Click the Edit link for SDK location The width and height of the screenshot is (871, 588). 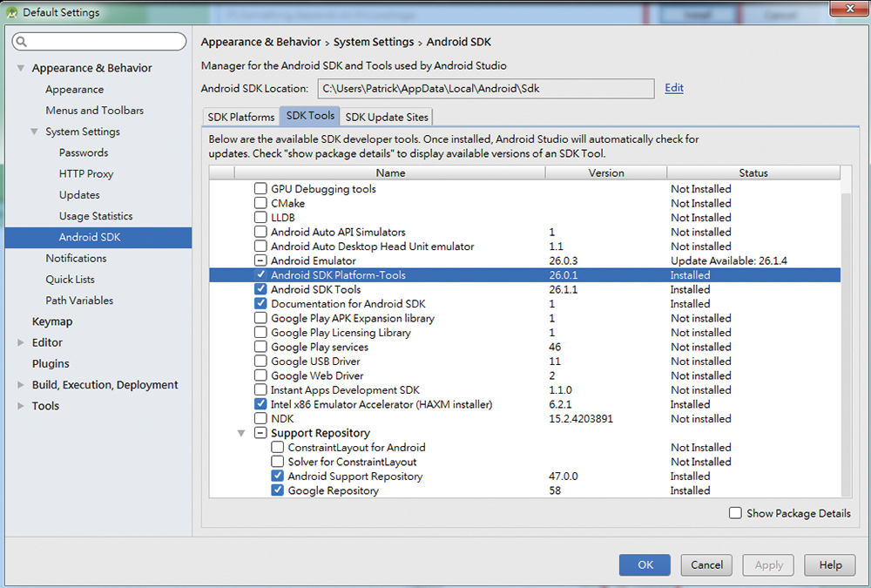pyautogui.click(x=674, y=88)
